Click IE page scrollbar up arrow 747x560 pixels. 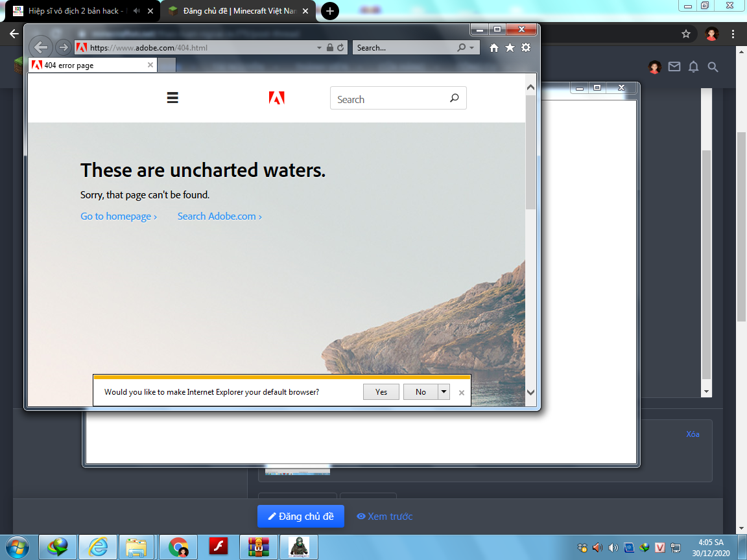pos(530,87)
